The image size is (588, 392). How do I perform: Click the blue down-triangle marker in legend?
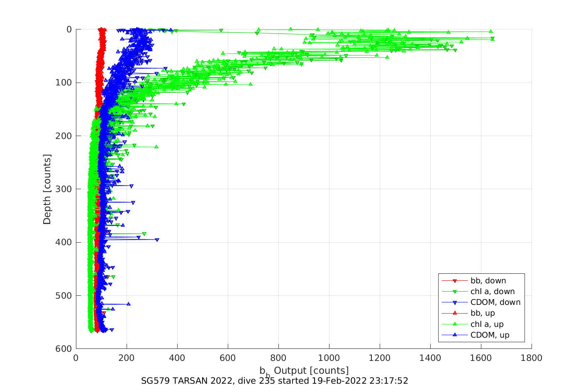pyautogui.click(x=454, y=303)
